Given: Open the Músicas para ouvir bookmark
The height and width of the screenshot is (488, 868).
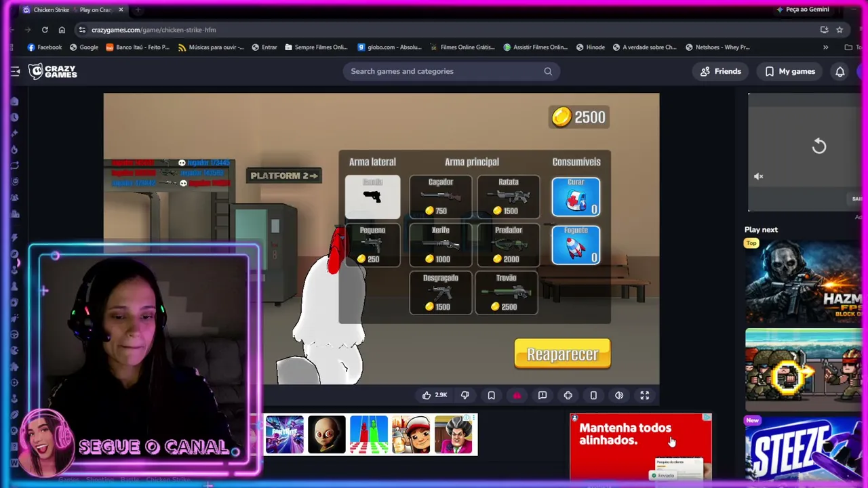Looking at the screenshot, I should pyautogui.click(x=211, y=47).
